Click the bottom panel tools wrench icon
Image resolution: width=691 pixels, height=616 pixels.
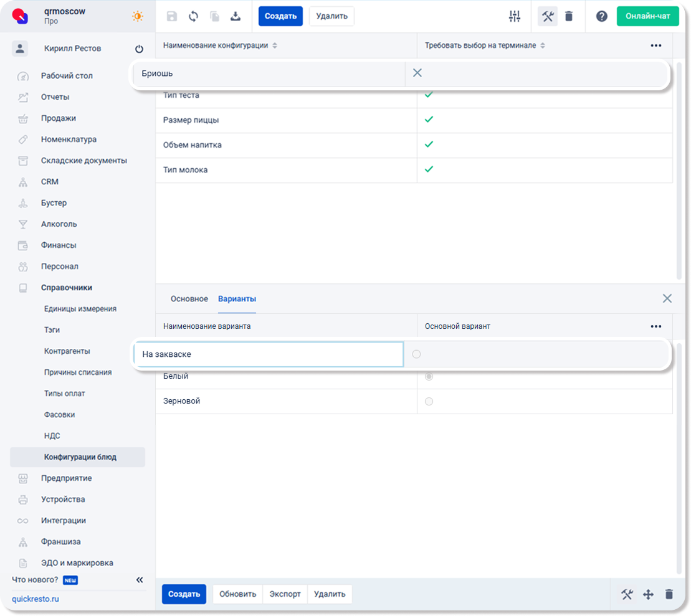point(627,594)
